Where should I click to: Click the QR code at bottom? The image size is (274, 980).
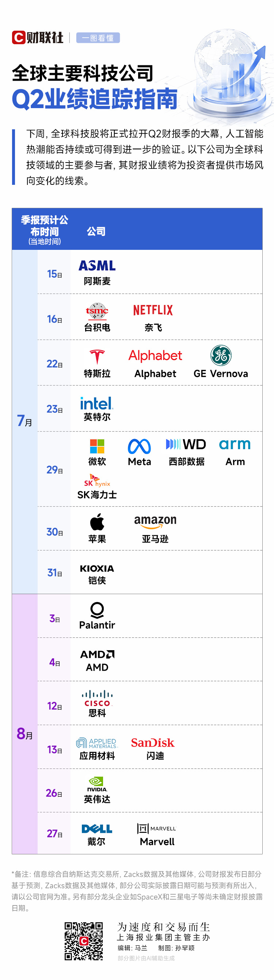pyautogui.click(x=84, y=941)
